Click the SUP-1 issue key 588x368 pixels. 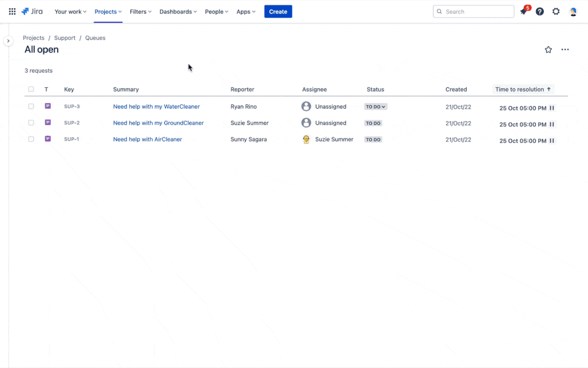pos(71,139)
